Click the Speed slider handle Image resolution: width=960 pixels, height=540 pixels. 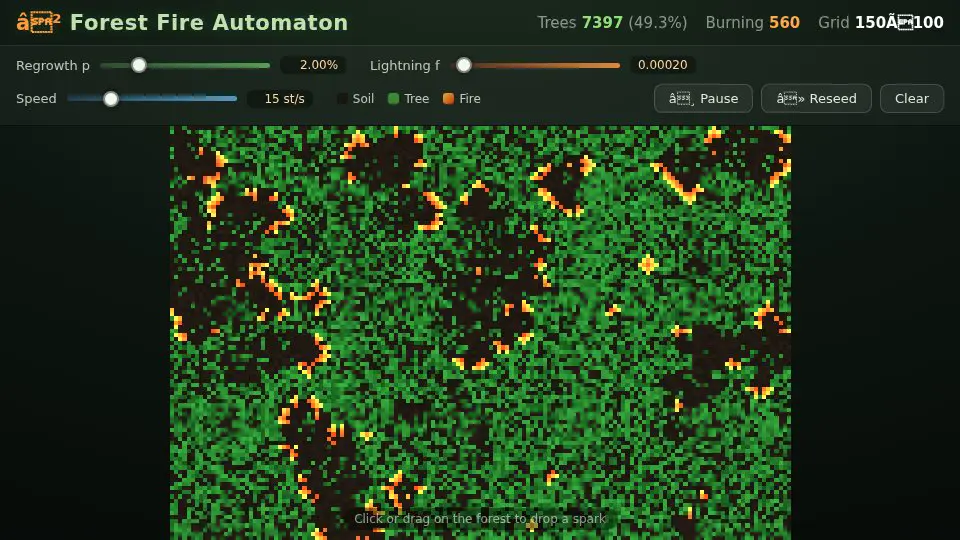(x=111, y=99)
